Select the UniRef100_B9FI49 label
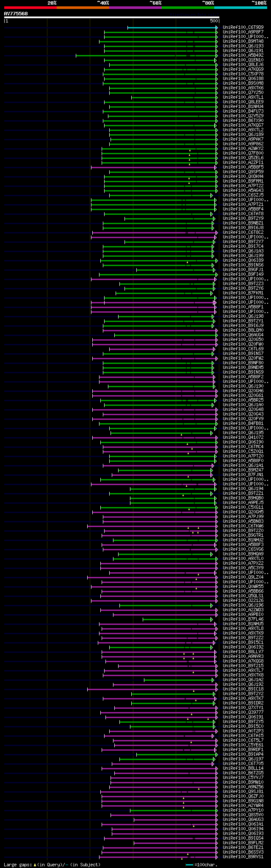This screenshot has width=271, height=868. click(x=243, y=275)
